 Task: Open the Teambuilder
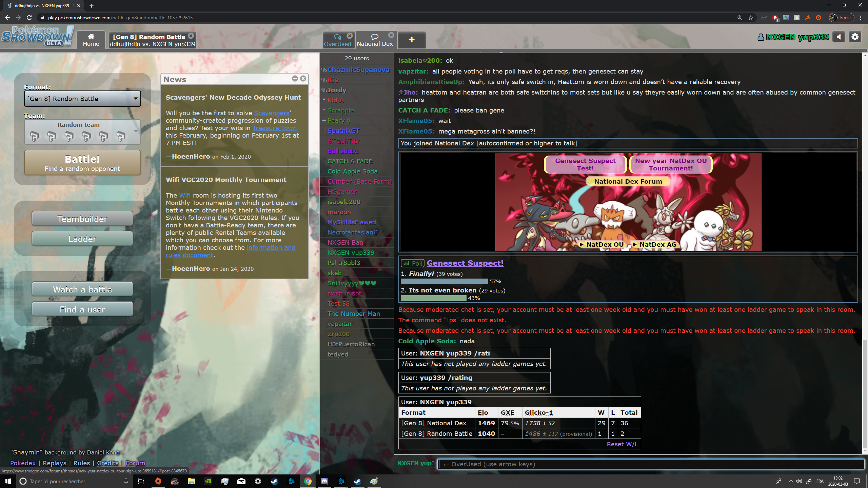(82, 219)
